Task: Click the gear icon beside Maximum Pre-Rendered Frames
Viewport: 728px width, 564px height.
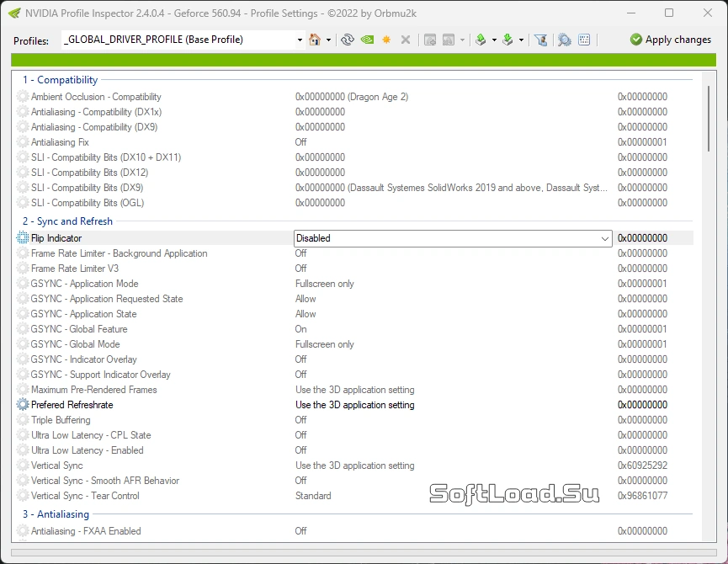Action: click(23, 390)
